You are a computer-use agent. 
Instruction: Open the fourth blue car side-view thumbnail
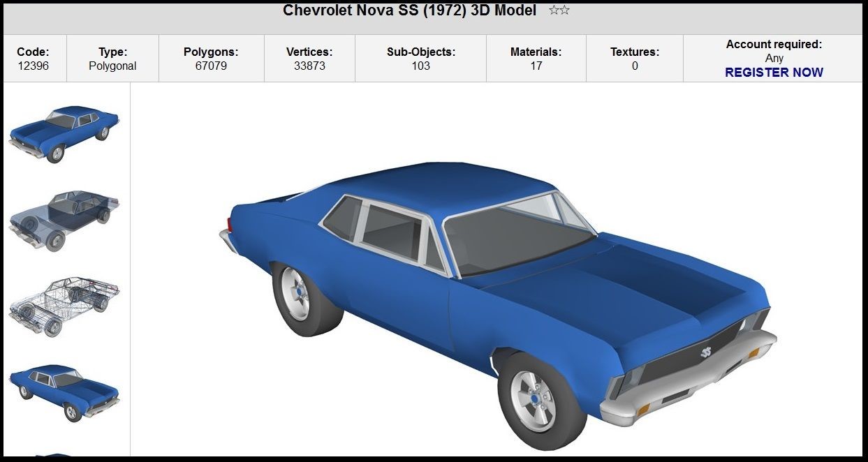point(64,393)
